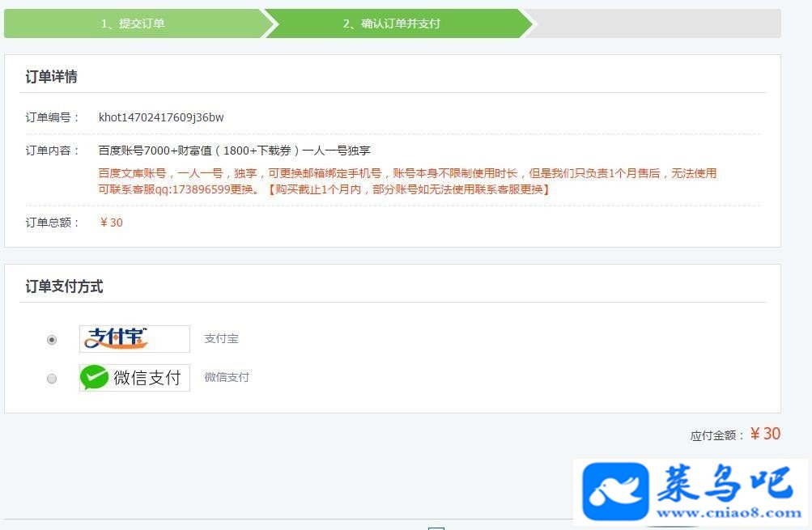Select the Alipay radio button
812x530 pixels.
coord(52,340)
